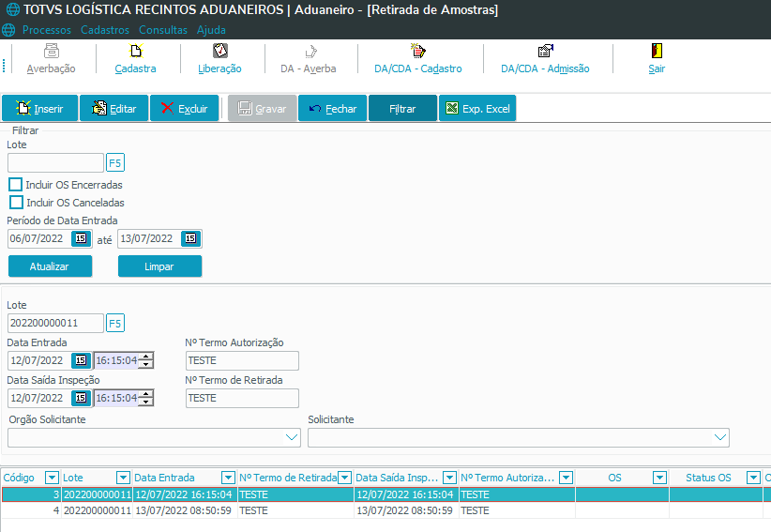The height and width of the screenshot is (532, 771).
Task: Open the Ajuda menu
Action: [211, 30]
